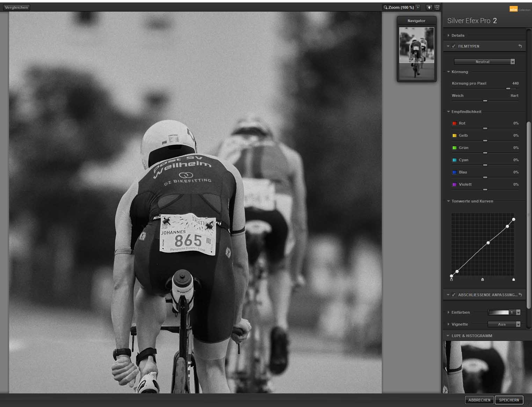Open the Vignette preset dropdown

click(x=518, y=324)
